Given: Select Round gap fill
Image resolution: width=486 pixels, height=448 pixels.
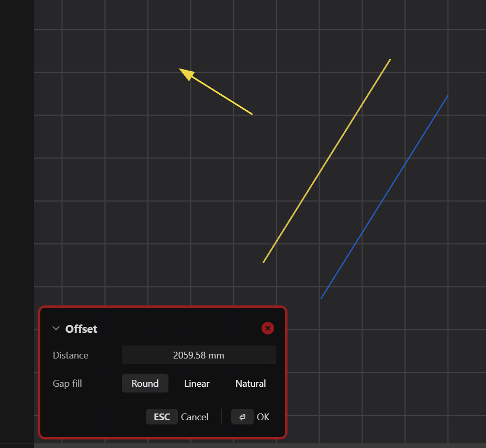Looking at the screenshot, I should [x=145, y=383].
